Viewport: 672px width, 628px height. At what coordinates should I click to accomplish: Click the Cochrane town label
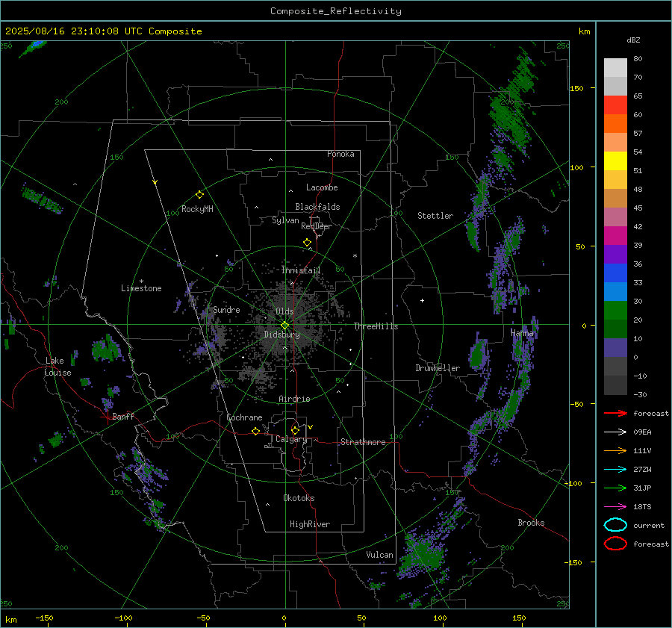point(244,417)
